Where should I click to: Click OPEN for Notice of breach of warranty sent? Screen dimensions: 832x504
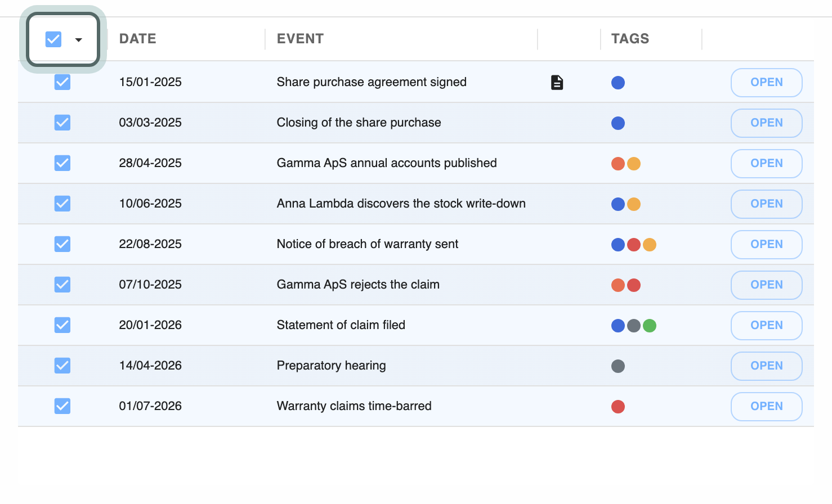[766, 244]
